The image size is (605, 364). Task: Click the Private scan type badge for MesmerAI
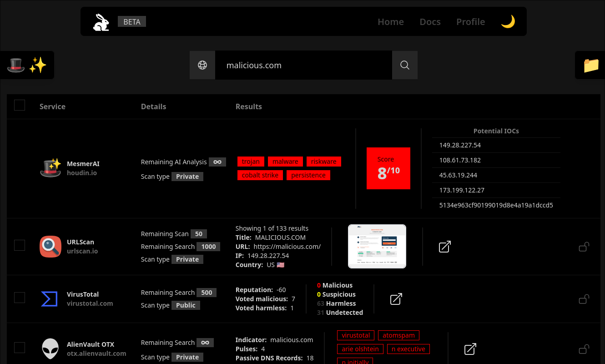187,177
